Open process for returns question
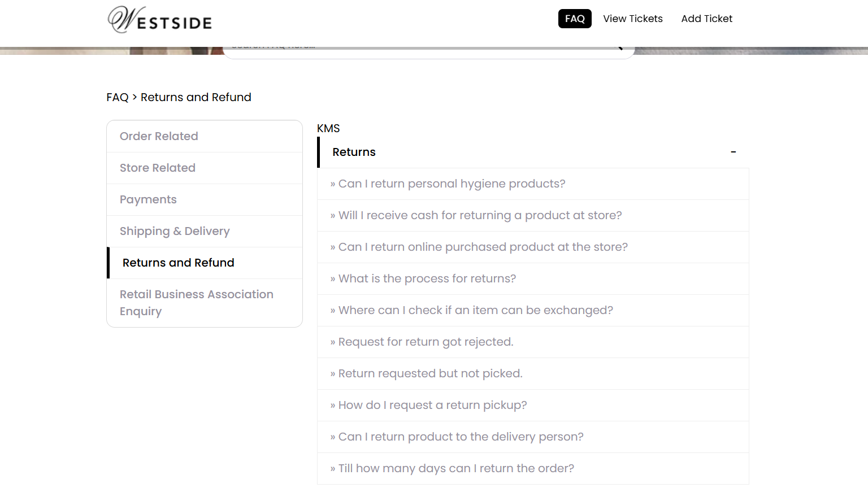 [x=427, y=278]
